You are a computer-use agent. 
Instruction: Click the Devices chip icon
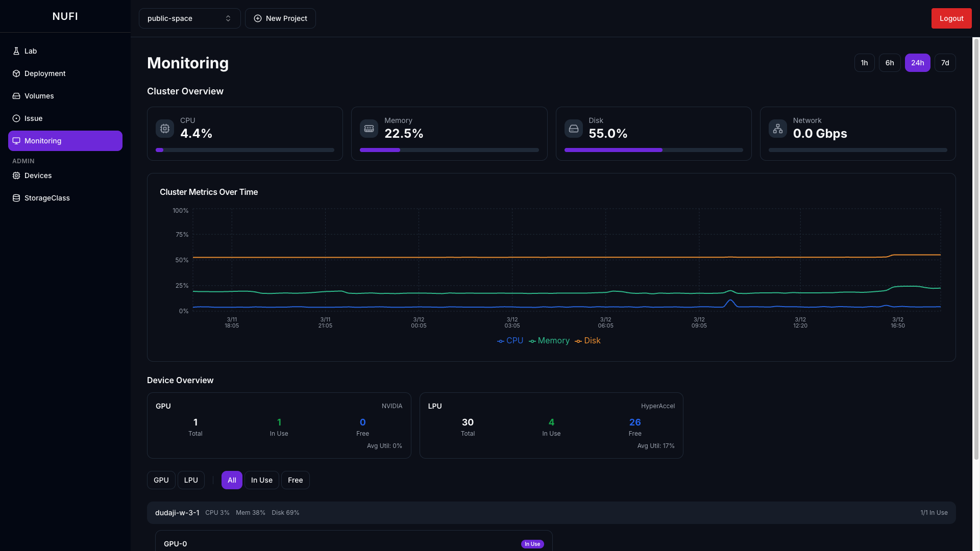click(x=16, y=176)
